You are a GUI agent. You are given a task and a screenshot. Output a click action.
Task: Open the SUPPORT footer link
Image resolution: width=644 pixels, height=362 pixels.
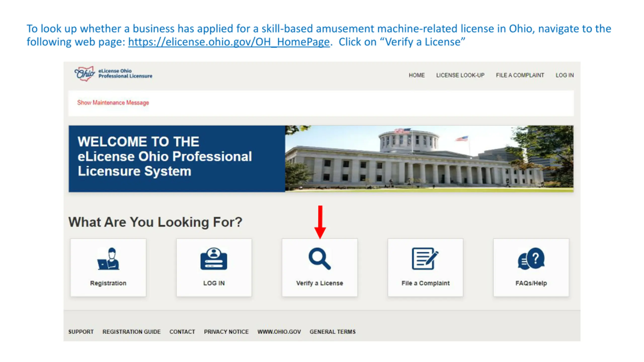pos(81,332)
